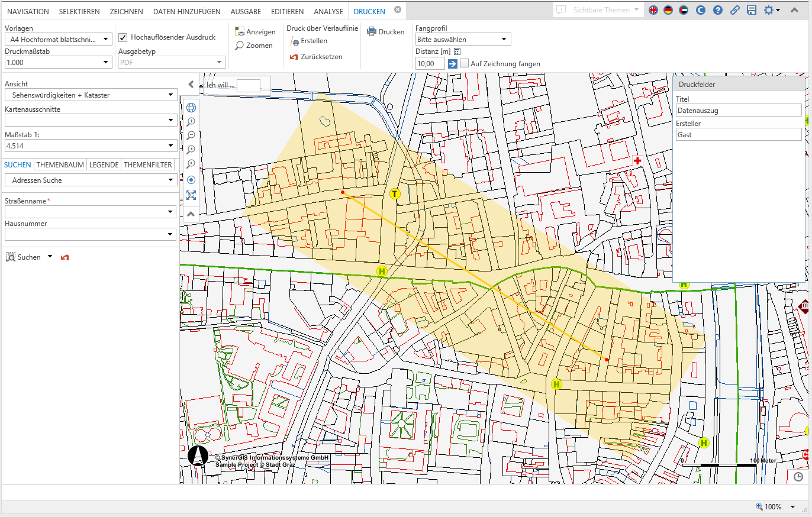Expand the Fangprofil dropdown
The image size is (812, 517).
click(463, 39)
